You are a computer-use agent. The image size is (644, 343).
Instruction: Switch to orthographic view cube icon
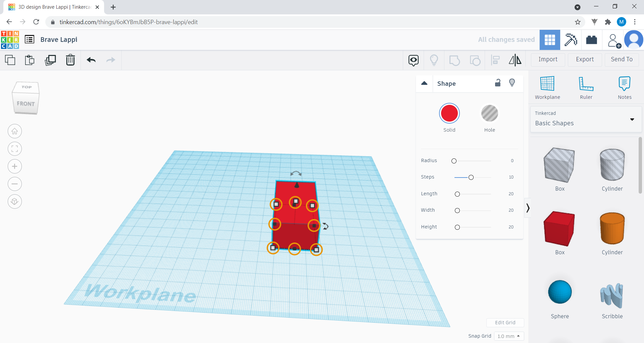click(x=15, y=202)
